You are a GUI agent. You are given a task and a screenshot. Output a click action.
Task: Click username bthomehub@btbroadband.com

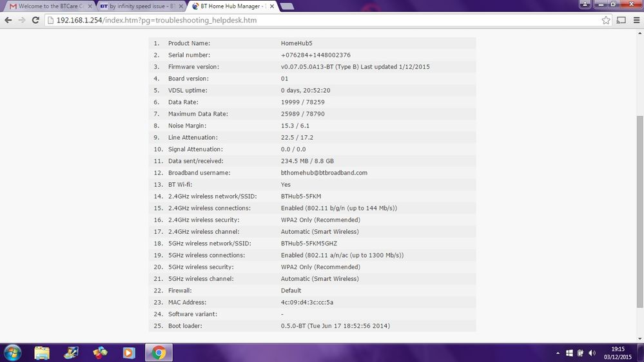pos(324,173)
